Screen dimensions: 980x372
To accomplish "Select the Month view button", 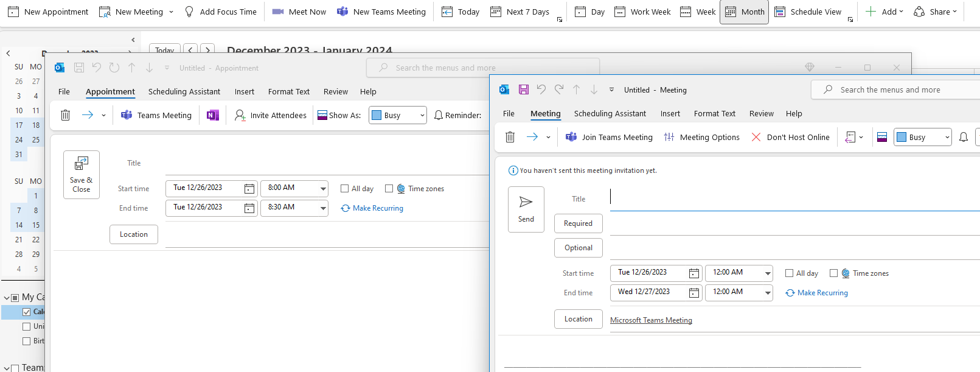I will pos(745,12).
